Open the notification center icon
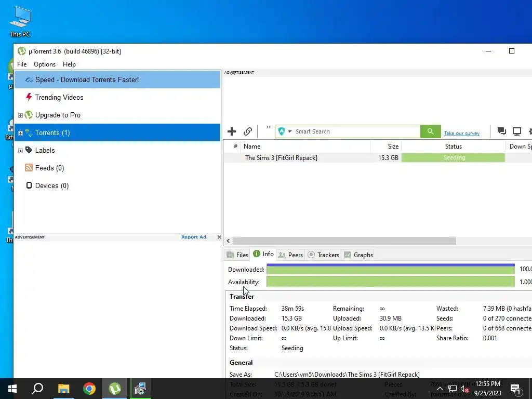532x399 pixels. click(x=515, y=389)
